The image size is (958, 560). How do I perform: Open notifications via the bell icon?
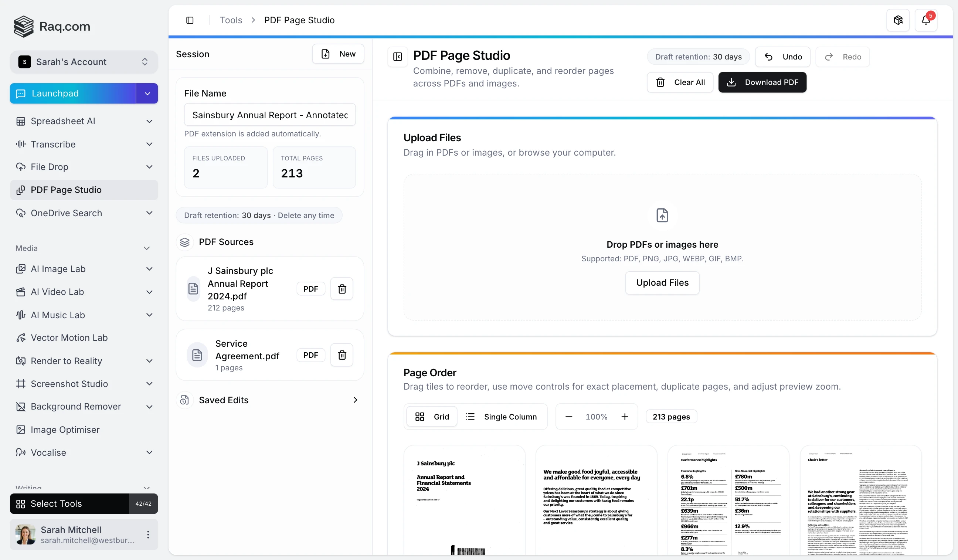[x=926, y=20]
